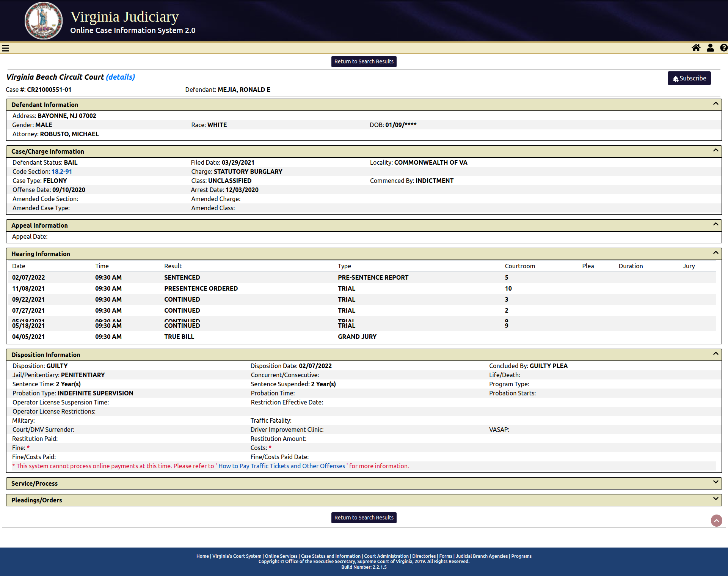Open the footer Home link
Screen dimensions: 728x576
(x=202, y=556)
